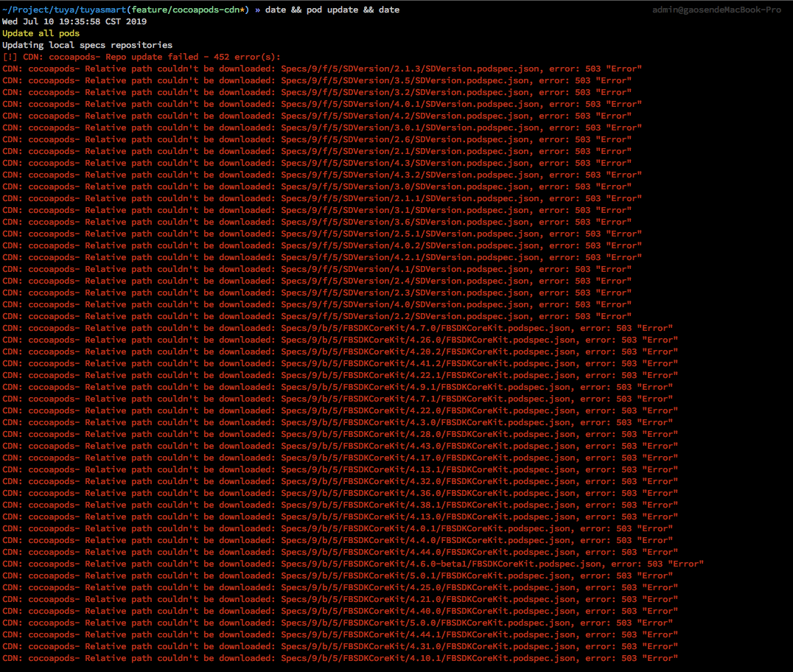The height and width of the screenshot is (672, 793).
Task: Click the path 'FBSDKCoreKit/4.22.0/FBSDKCoreKit.podspec.json'
Action: [x=459, y=410]
